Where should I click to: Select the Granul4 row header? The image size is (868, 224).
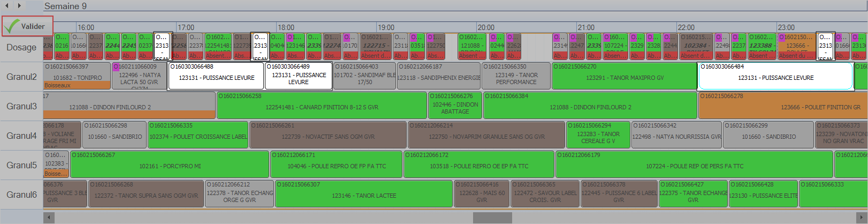(x=21, y=136)
